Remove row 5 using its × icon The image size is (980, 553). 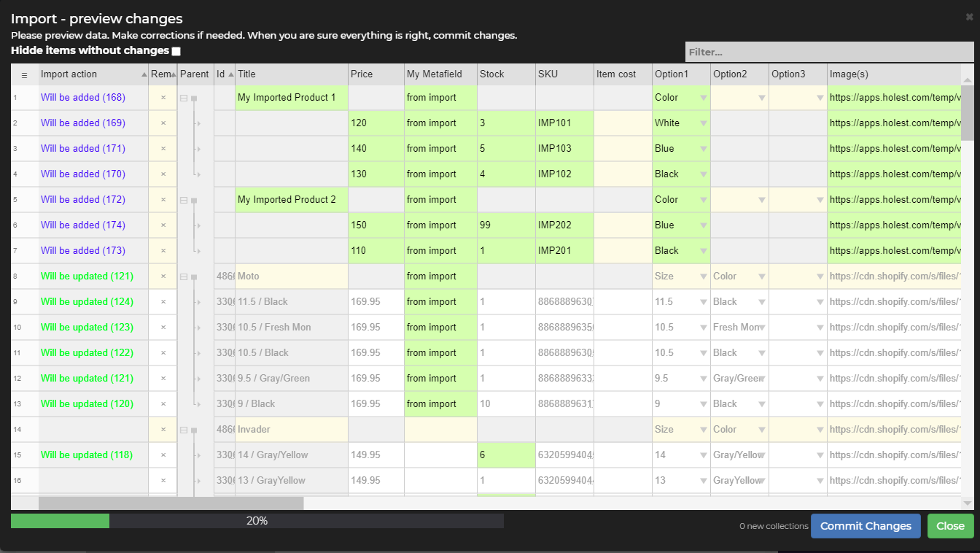(x=163, y=200)
